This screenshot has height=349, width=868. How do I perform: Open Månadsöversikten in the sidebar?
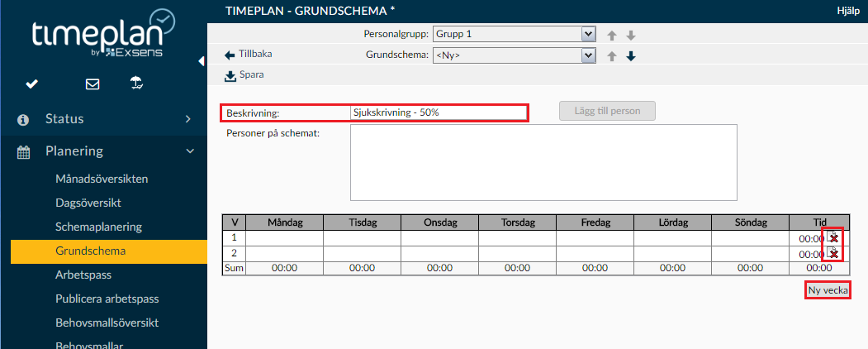(102, 179)
